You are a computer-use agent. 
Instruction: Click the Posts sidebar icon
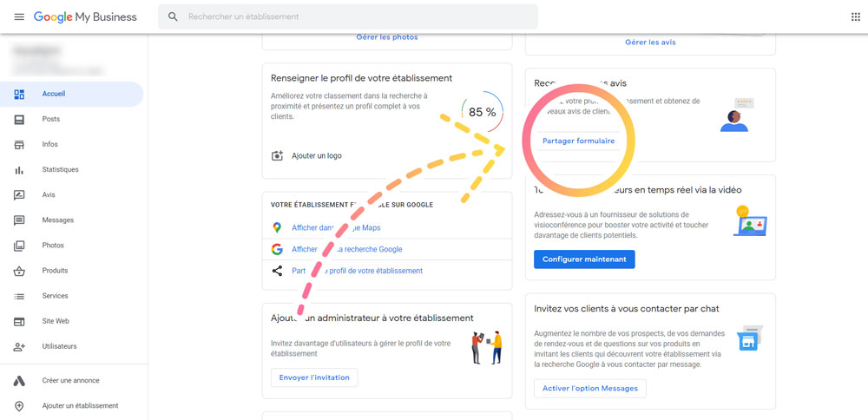pyautogui.click(x=19, y=120)
